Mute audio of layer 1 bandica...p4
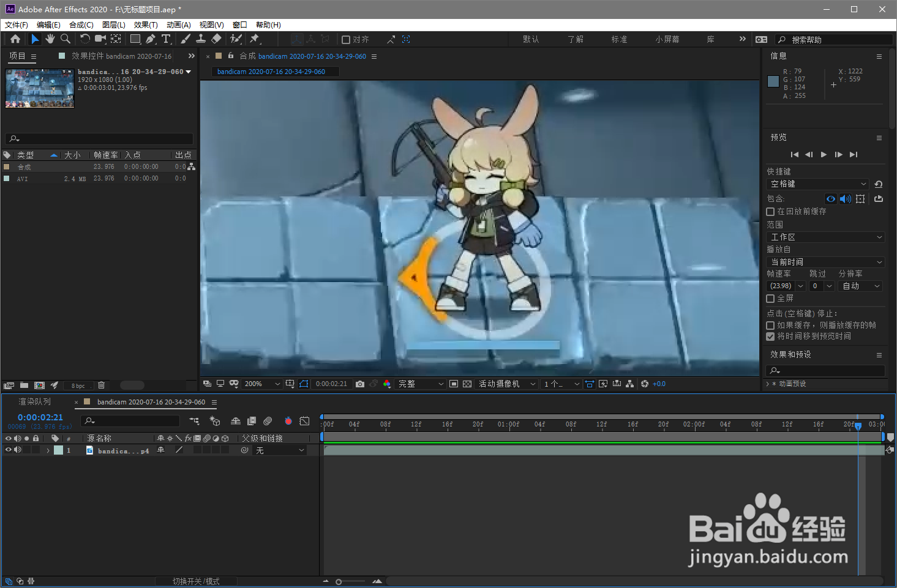897x588 pixels. point(18,450)
